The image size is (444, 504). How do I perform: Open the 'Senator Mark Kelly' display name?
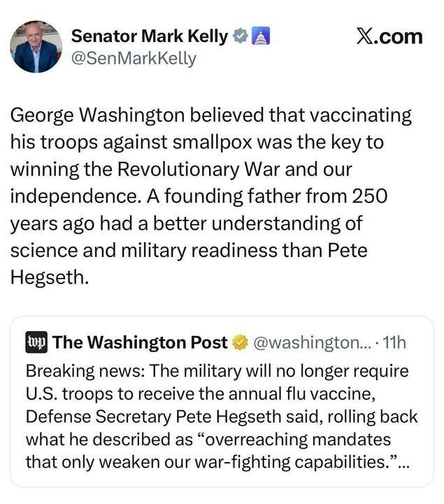[x=150, y=36]
